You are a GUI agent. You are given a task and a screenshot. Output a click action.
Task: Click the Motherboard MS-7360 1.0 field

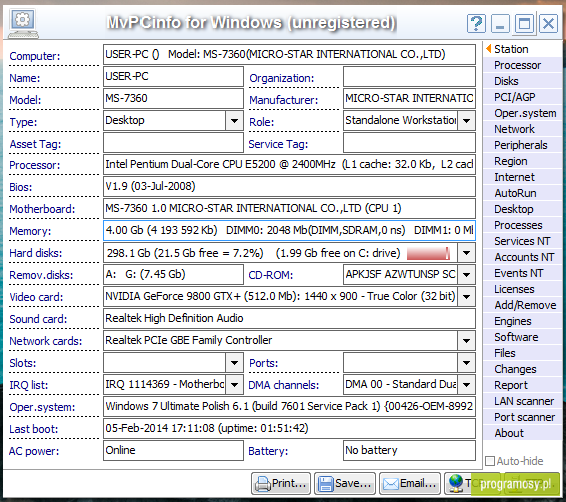click(289, 209)
